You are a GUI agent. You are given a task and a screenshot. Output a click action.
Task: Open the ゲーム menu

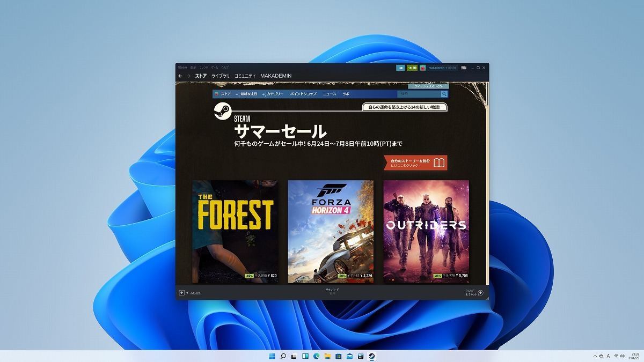215,68
